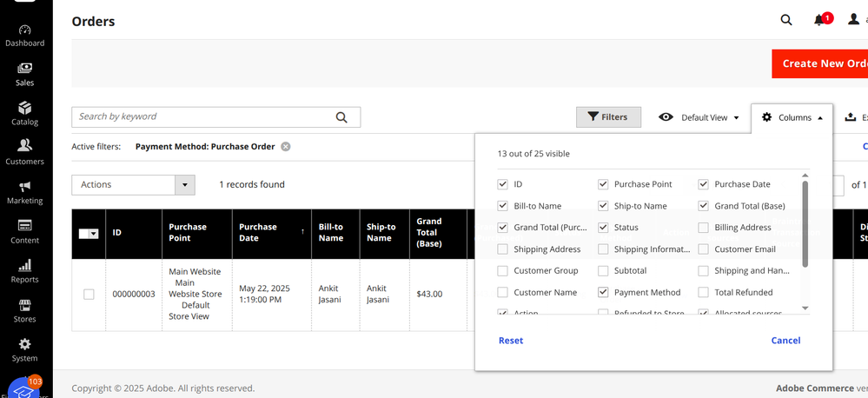Image resolution: width=868 pixels, height=398 pixels.
Task: Collapse the Columns dropdown
Action: (x=792, y=117)
